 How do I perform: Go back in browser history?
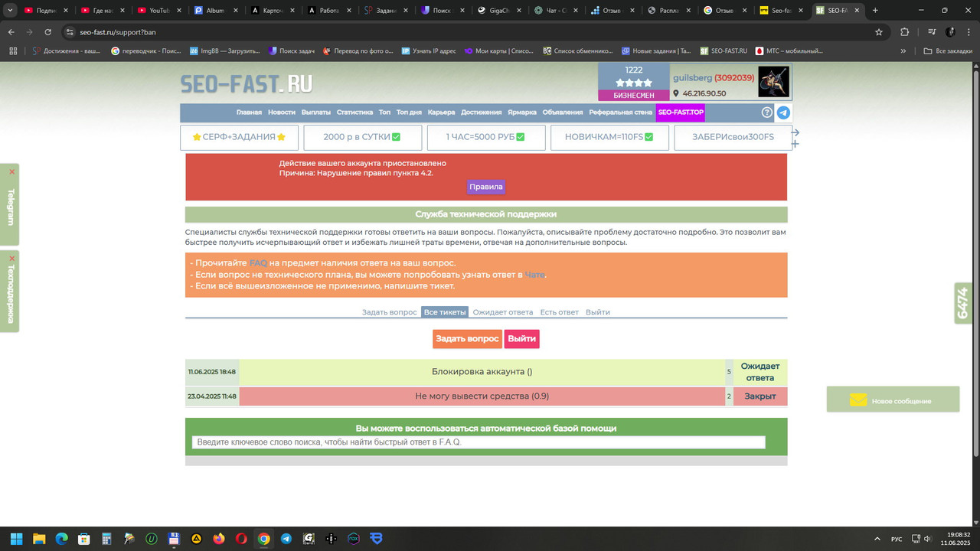coord(11,32)
